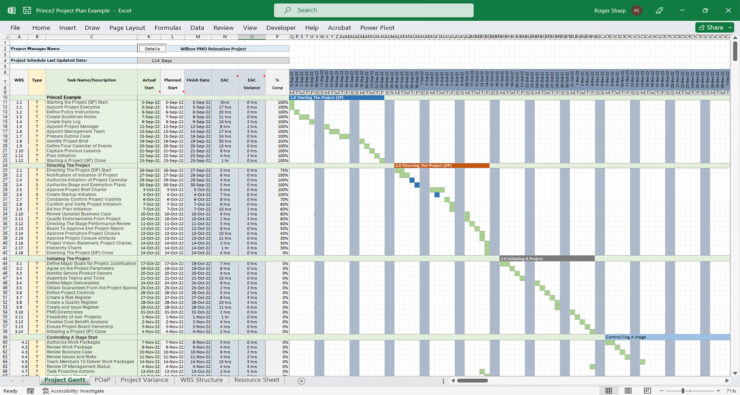This screenshot has width=740, height=395.
Task: Click the scroll right arrow of horizontal scrollbar
Action: pos(727,381)
